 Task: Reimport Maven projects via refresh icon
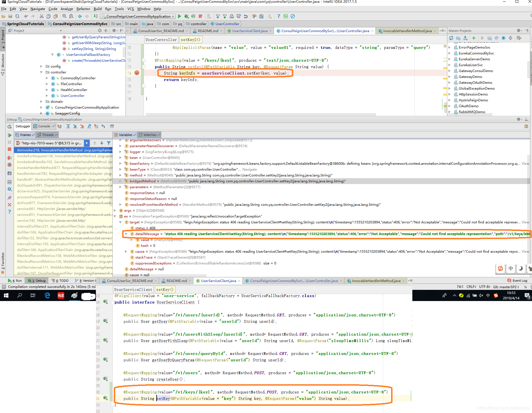coord(451,38)
